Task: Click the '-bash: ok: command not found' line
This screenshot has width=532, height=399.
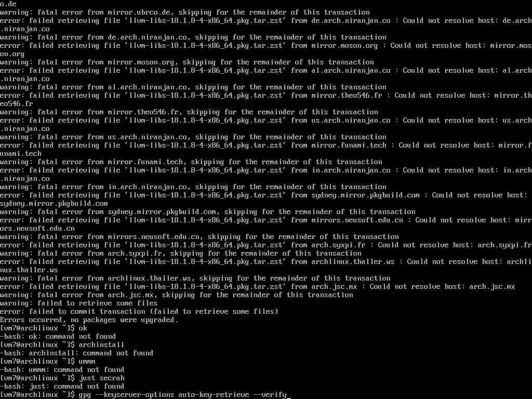Action: 58,337
